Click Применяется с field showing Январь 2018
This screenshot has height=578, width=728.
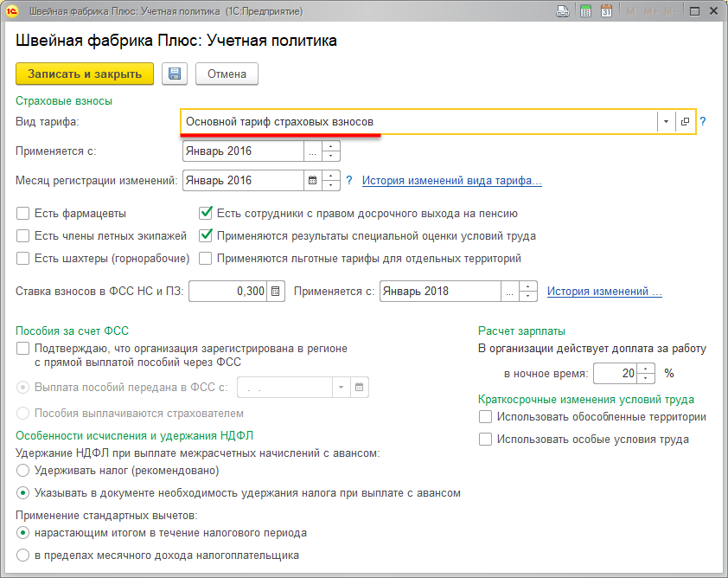click(x=440, y=292)
